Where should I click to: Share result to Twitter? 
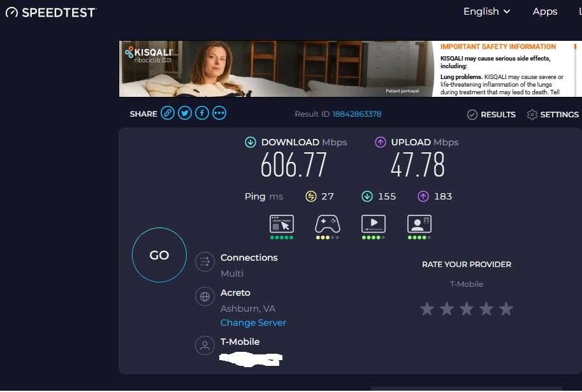pyautogui.click(x=184, y=113)
